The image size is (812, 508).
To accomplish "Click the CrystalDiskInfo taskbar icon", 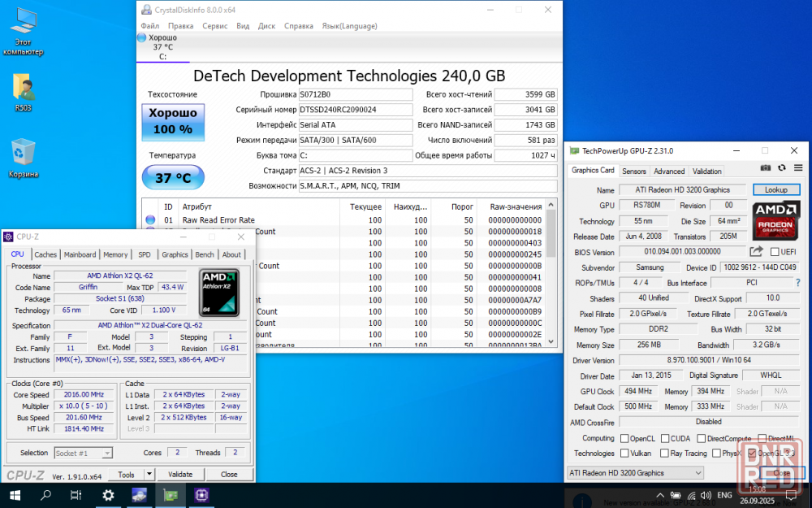I will [139, 494].
